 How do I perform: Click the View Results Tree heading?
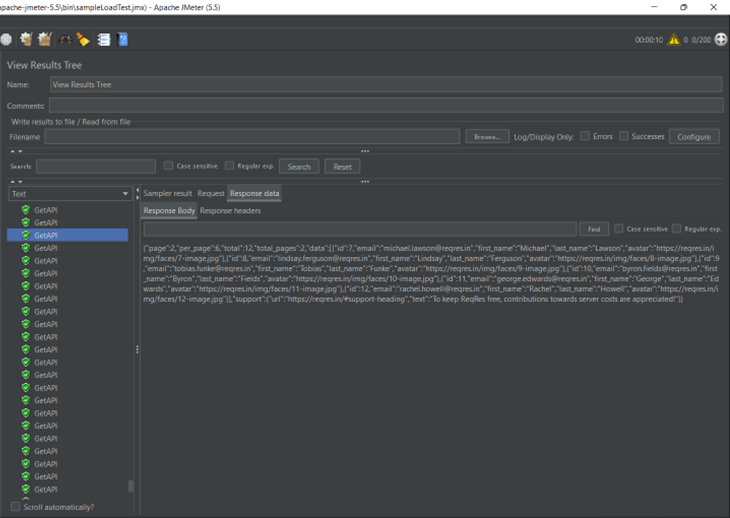click(44, 65)
